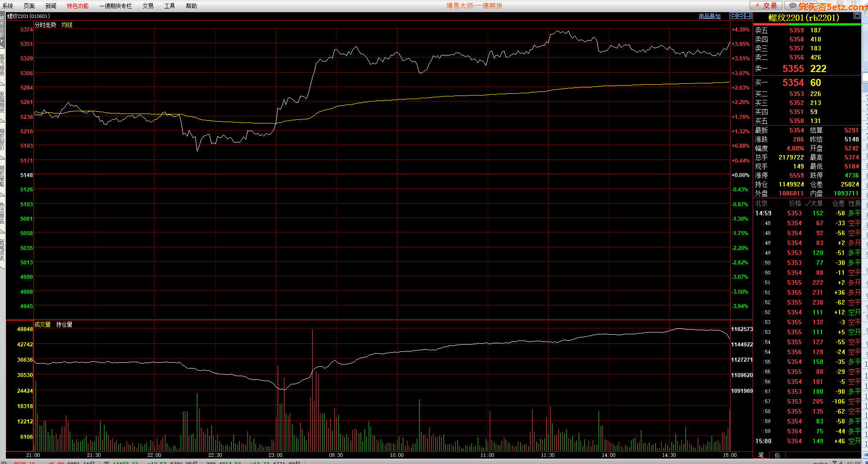This screenshot has height=464, width=868.
Task: Click the buy-sell ratio red-green bar
Action: point(807,24)
